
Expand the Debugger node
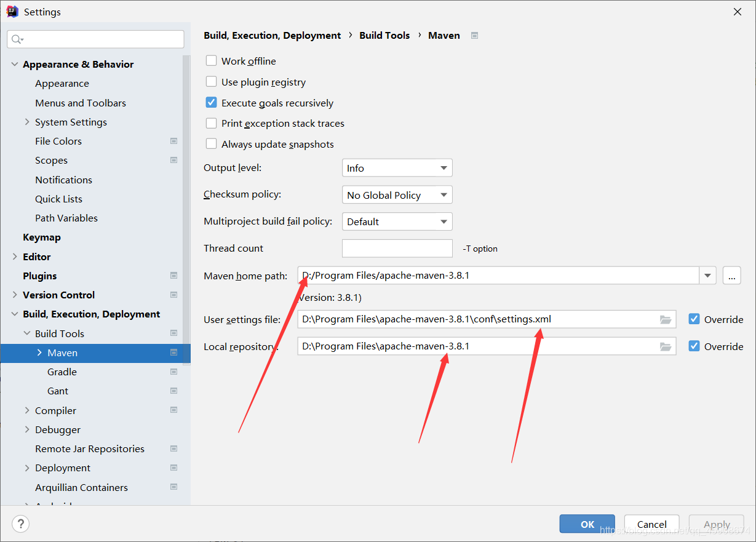[27, 429]
